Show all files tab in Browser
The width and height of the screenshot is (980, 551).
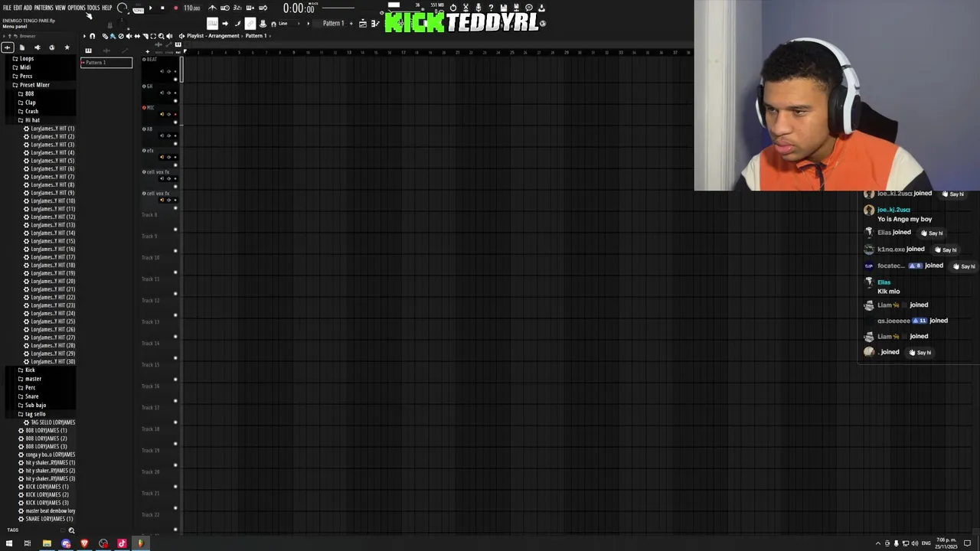[x=8, y=47]
